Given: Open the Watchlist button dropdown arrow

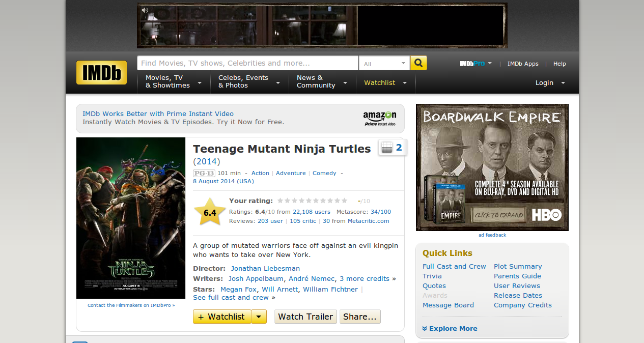Looking at the screenshot, I should 259,317.
